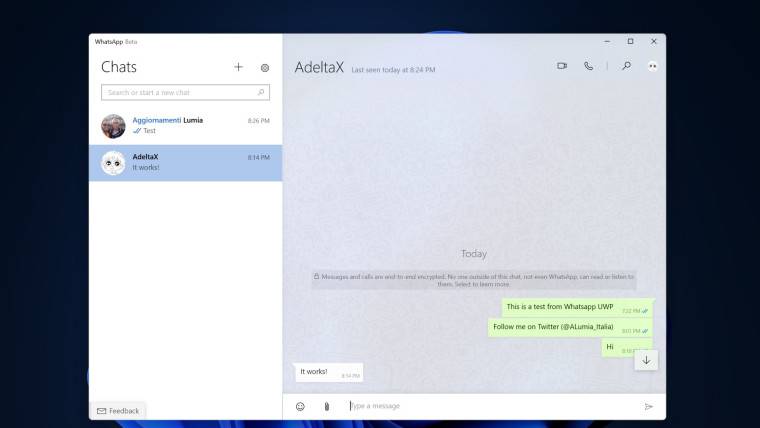This screenshot has width=760, height=428.
Task: Open settings gear icon in Chats header
Action: click(265, 67)
